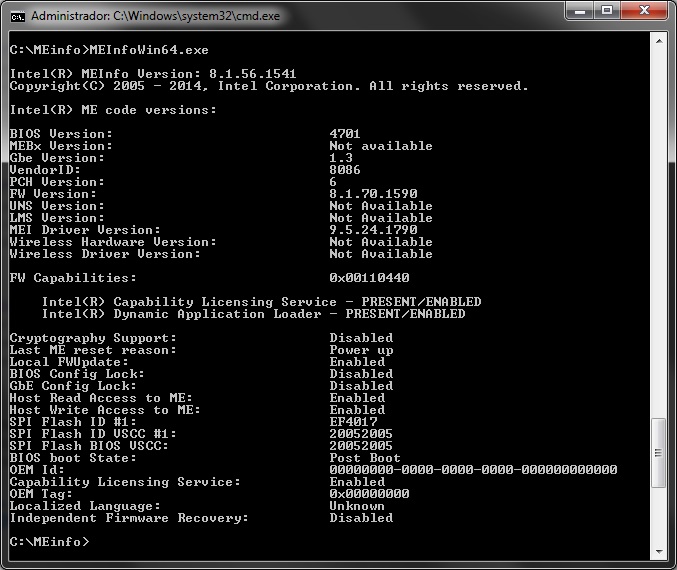Image resolution: width=677 pixels, height=570 pixels.
Task: Click Wireless Hardware Version 'Not Available'
Action: point(381,242)
